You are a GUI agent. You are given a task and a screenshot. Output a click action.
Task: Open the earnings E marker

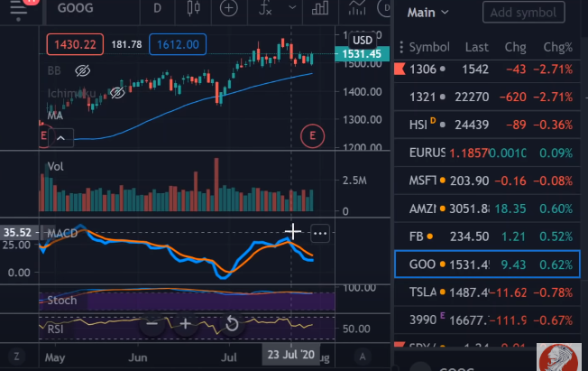(312, 135)
